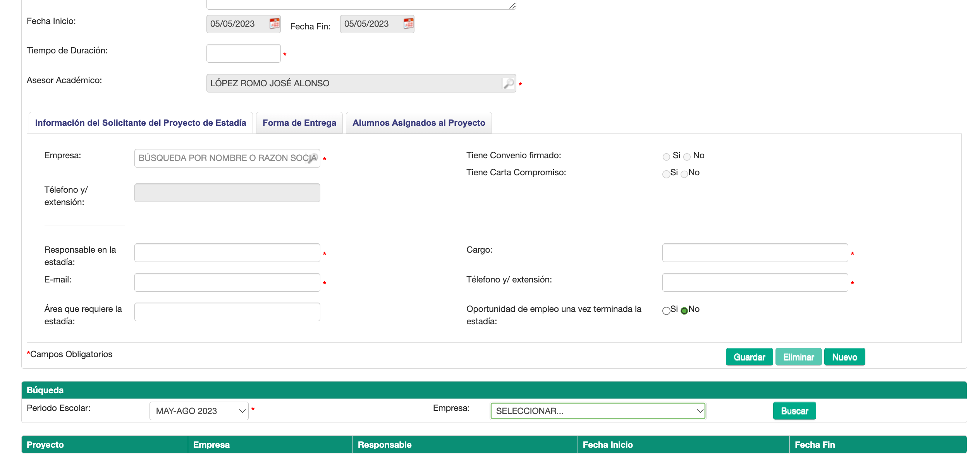Click the Nuevo button
980x462 pixels.
tap(844, 357)
